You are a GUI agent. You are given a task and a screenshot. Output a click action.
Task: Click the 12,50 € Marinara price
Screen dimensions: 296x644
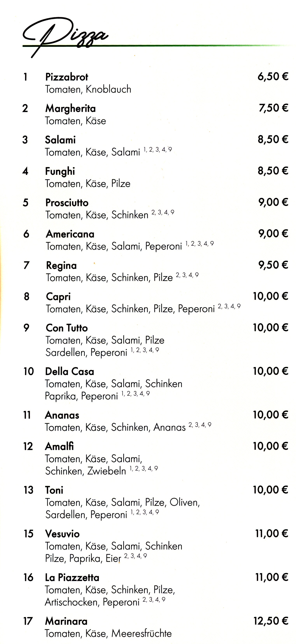(x=271, y=621)
